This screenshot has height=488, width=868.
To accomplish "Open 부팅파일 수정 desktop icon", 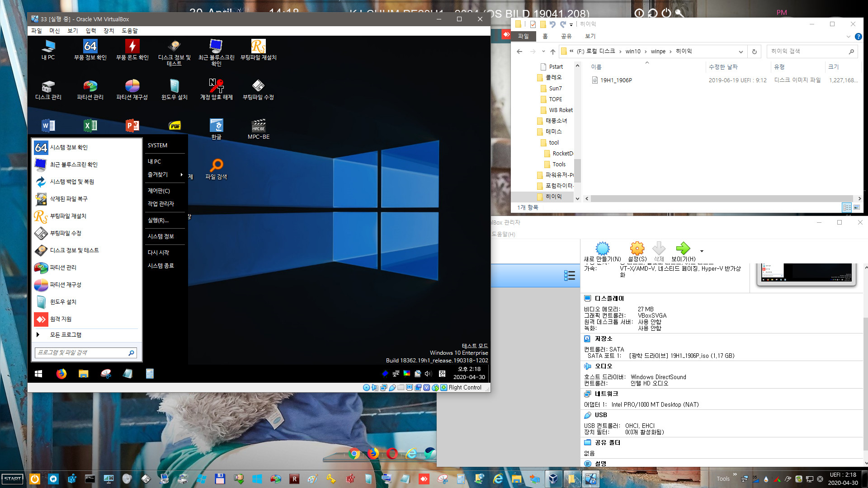I will (258, 90).
